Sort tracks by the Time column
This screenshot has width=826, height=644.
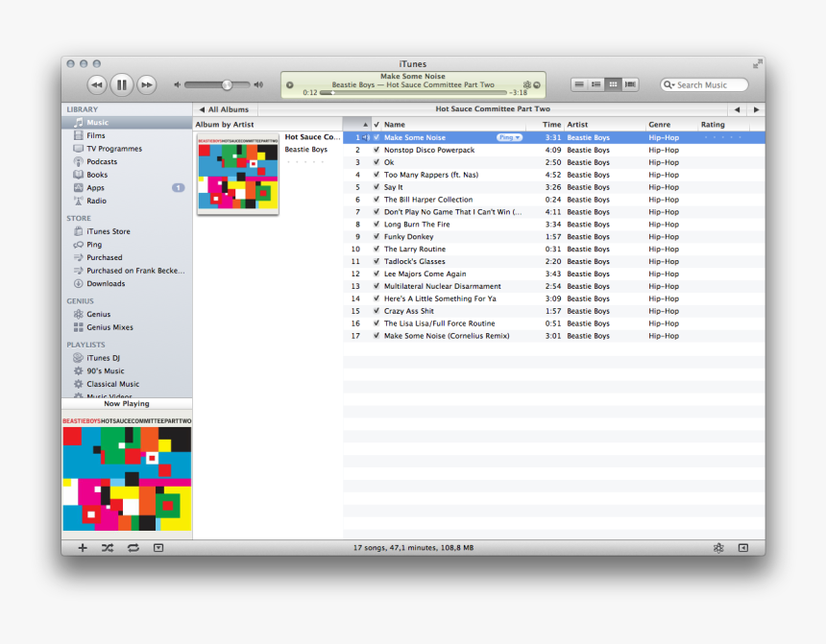(x=545, y=124)
